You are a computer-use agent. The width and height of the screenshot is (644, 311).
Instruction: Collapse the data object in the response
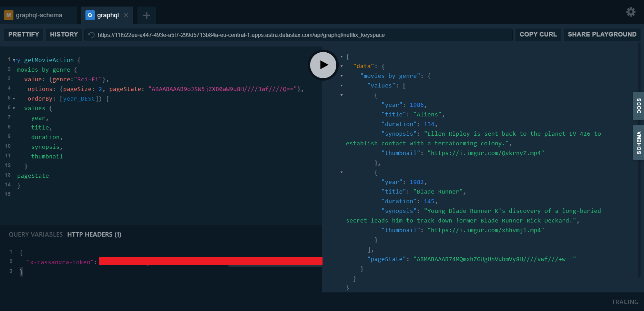341,66
